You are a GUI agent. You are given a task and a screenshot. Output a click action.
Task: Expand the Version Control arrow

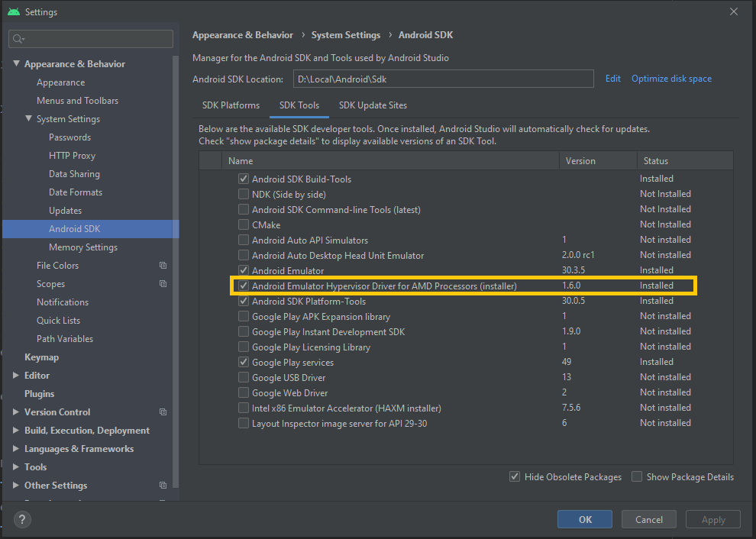[x=16, y=412]
